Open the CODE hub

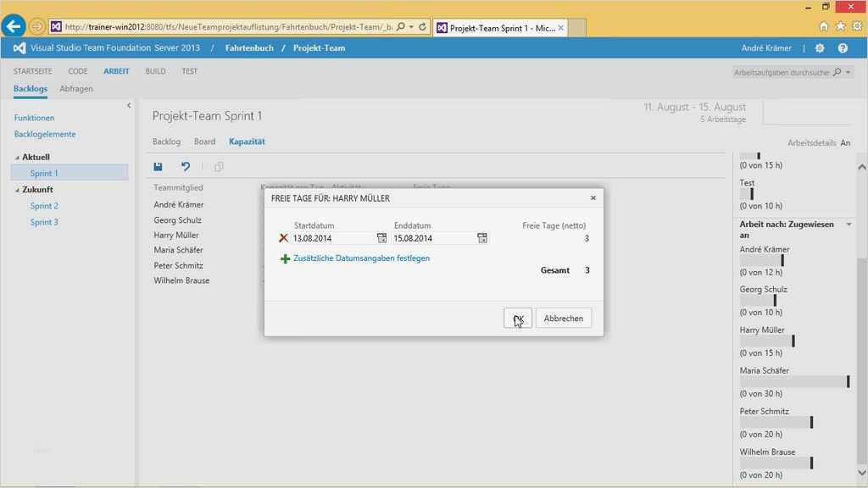(77, 71)
